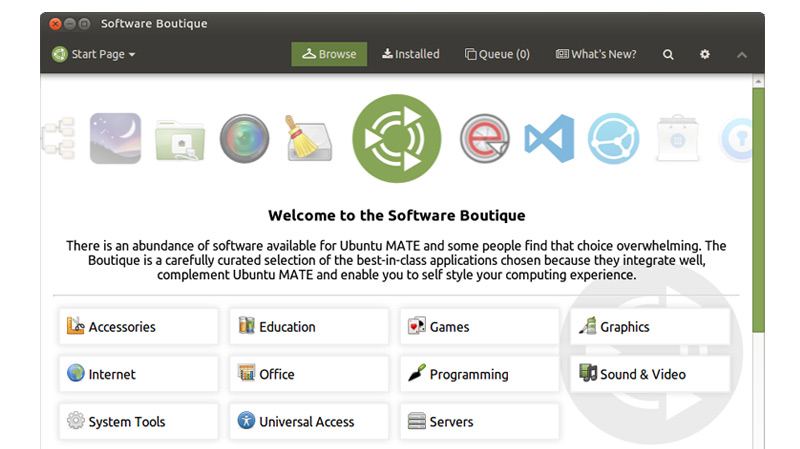Viewport: 800px width, 449px height.
Task: Open the Queue (0) tab
Action: click(x=497, y=54)
